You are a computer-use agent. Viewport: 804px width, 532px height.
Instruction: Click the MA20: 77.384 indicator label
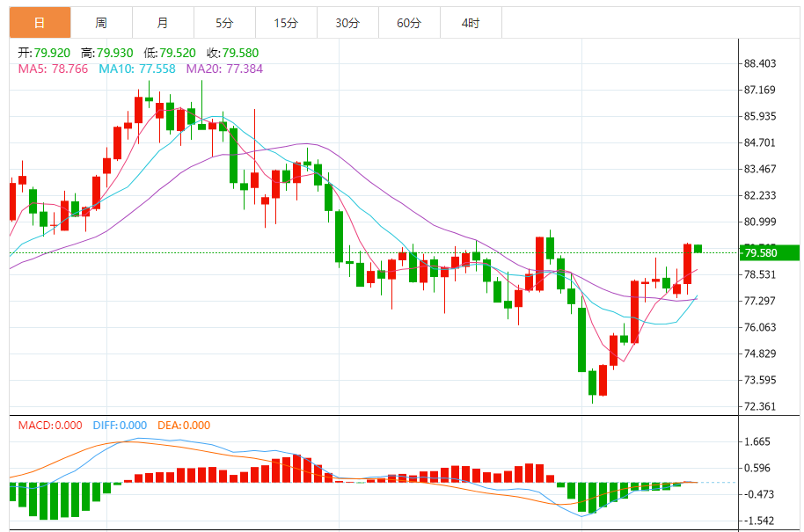point(224,69)
